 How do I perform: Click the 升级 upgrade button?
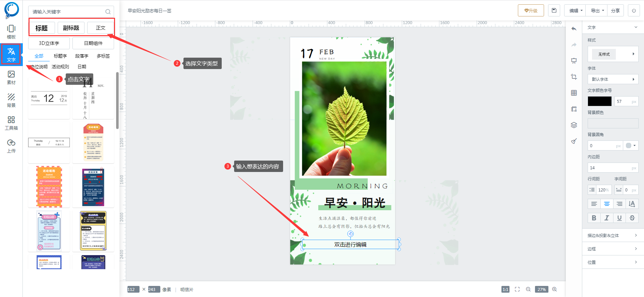point(531,10)
